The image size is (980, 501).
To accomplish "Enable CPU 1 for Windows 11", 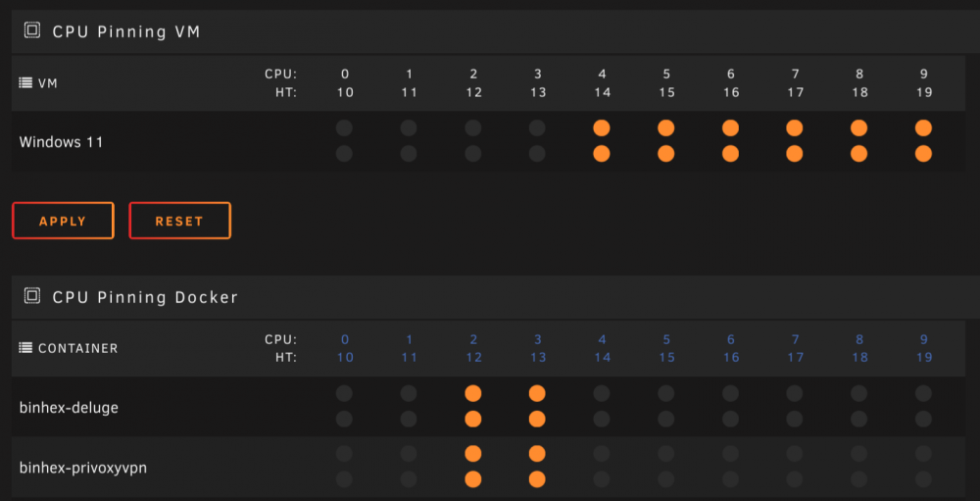I will 409,128.
